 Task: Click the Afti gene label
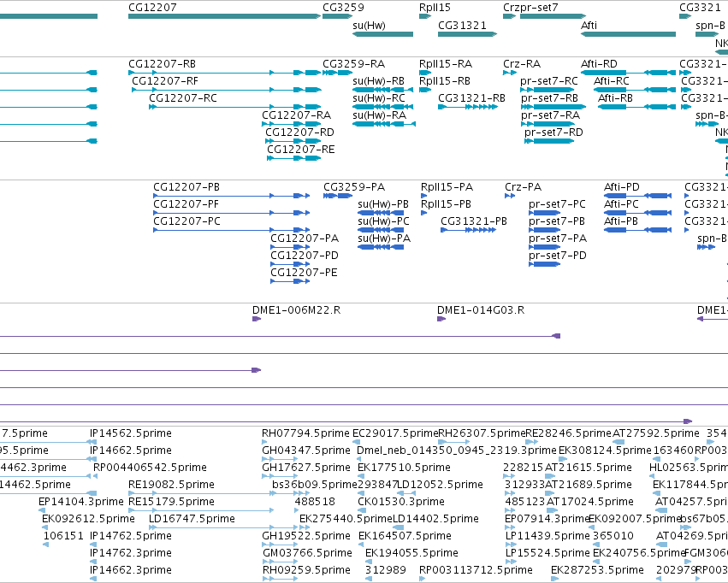(589, 25)
